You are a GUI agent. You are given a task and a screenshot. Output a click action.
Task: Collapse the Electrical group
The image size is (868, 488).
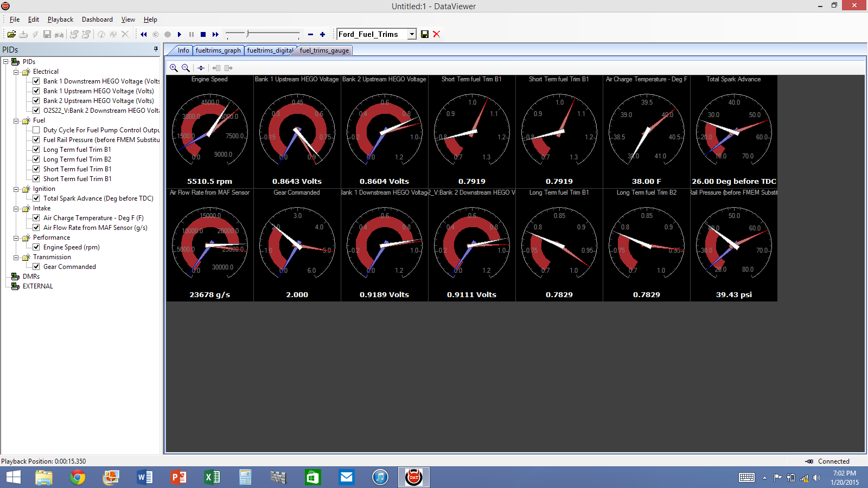click(x=16, y=72)
